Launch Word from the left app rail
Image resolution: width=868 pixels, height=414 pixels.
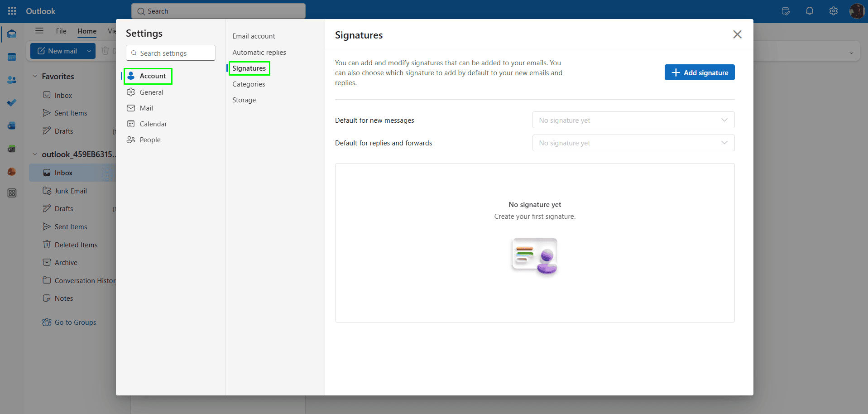pos(12,125)
